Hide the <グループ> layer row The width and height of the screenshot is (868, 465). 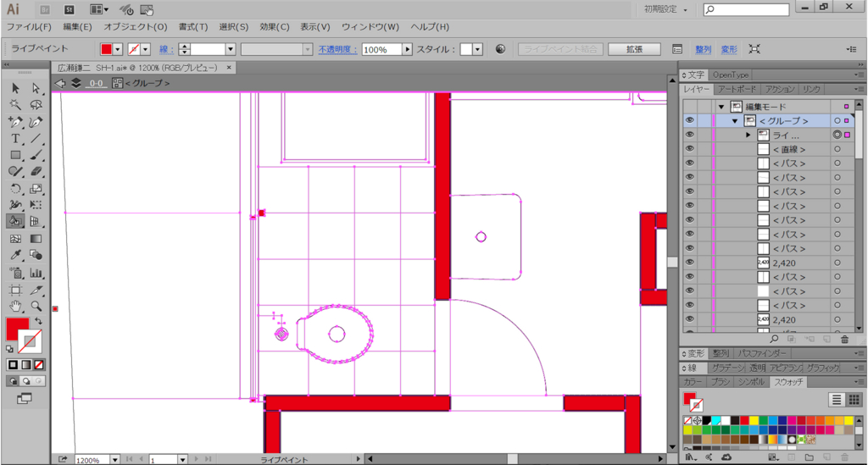(690, 120)
